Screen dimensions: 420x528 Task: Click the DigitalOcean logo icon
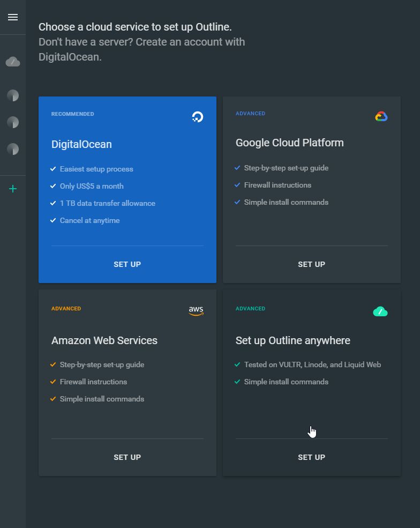(198, 117)
